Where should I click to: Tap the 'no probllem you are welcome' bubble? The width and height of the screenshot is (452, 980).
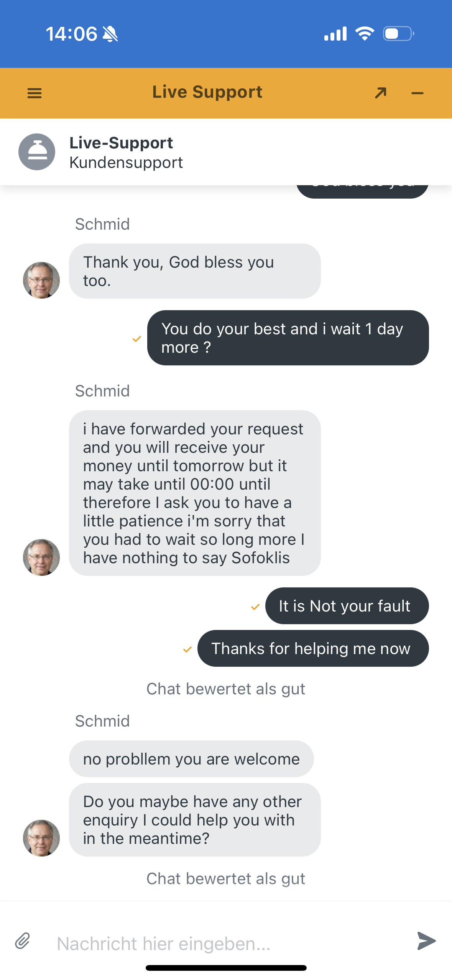click(x=191, y=759)
